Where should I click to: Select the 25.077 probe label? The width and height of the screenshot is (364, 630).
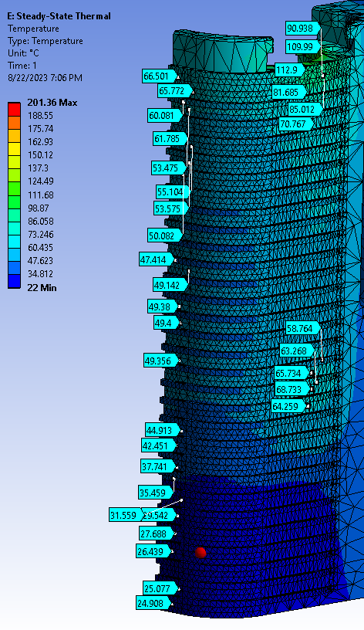point(160,588)
